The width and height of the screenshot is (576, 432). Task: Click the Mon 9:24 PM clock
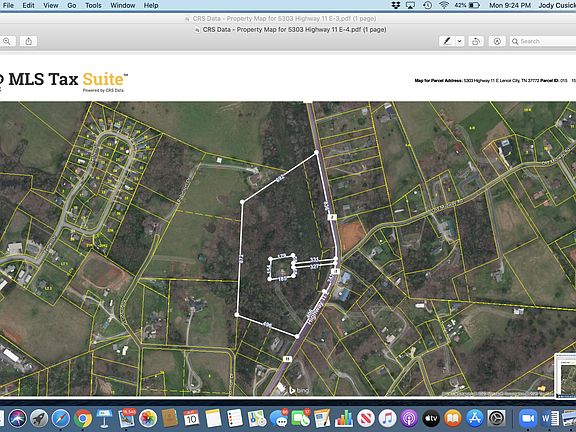[x=510, y=5]
